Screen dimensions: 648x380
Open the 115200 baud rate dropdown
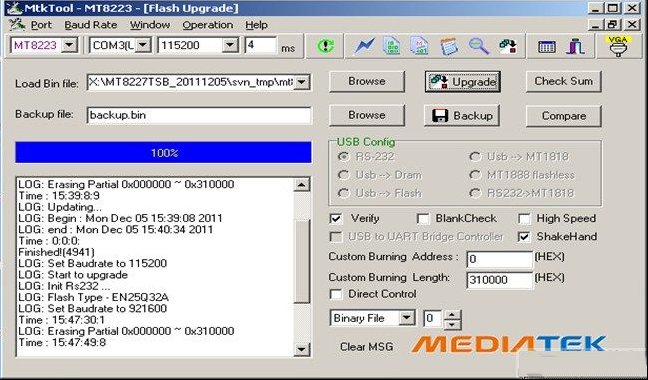tap(230, 45)
